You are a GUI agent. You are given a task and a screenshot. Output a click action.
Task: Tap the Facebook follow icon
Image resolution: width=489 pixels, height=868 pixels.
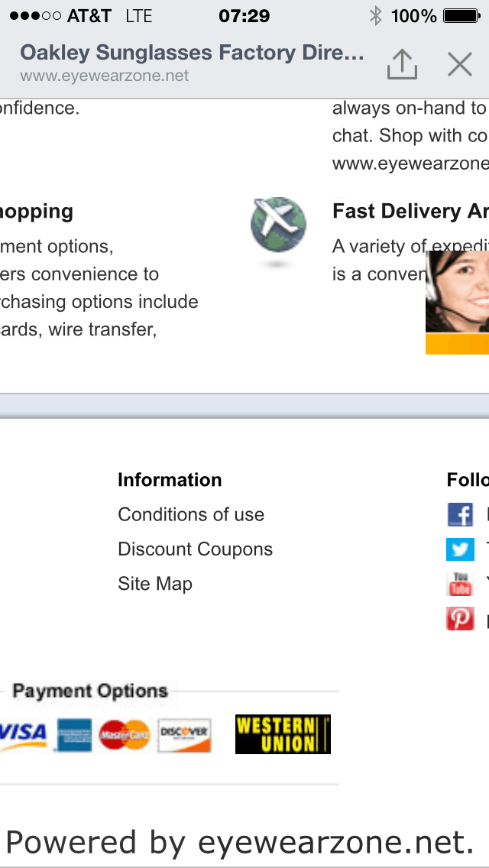click(x=460, y=514)
